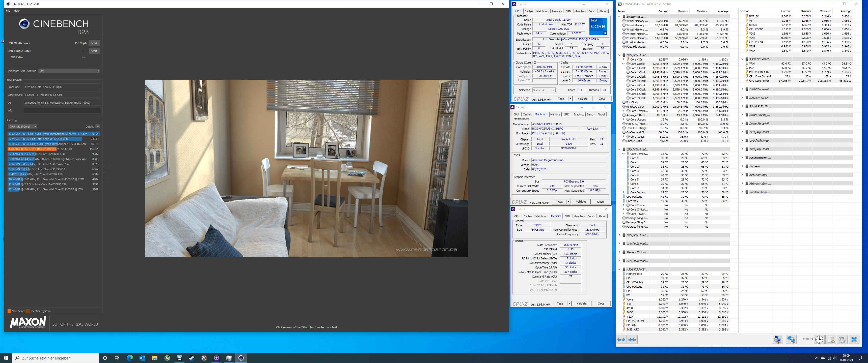The width and height of the screenshot is (868, 363).
Task: Click Windows search box
Action: click(56, 358)
